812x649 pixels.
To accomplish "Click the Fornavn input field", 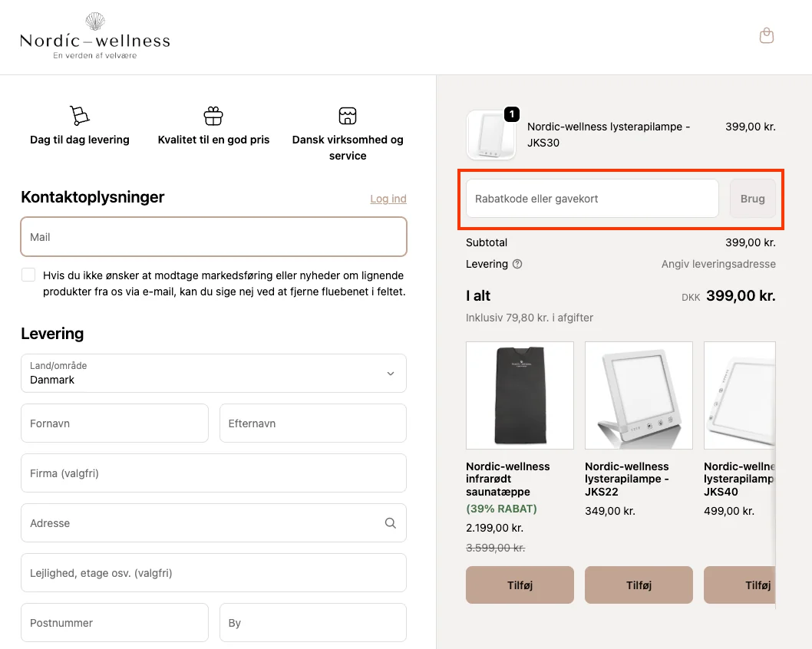I will tap(114, 423).
